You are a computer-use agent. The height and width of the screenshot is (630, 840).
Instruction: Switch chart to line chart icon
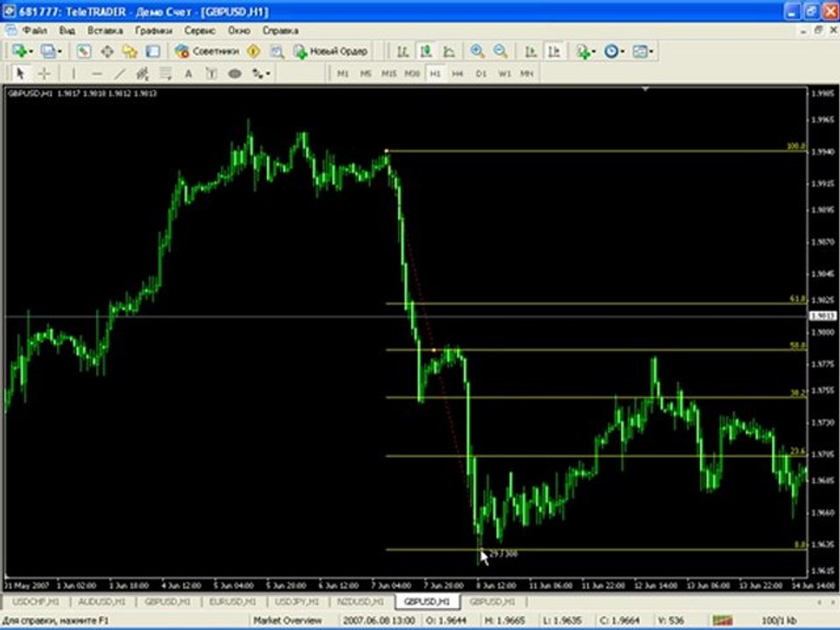point(449,52)
